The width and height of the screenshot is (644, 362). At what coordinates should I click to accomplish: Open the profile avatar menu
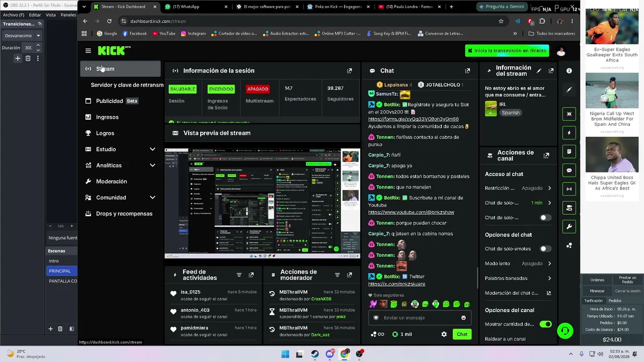click(x=561, y=51)
